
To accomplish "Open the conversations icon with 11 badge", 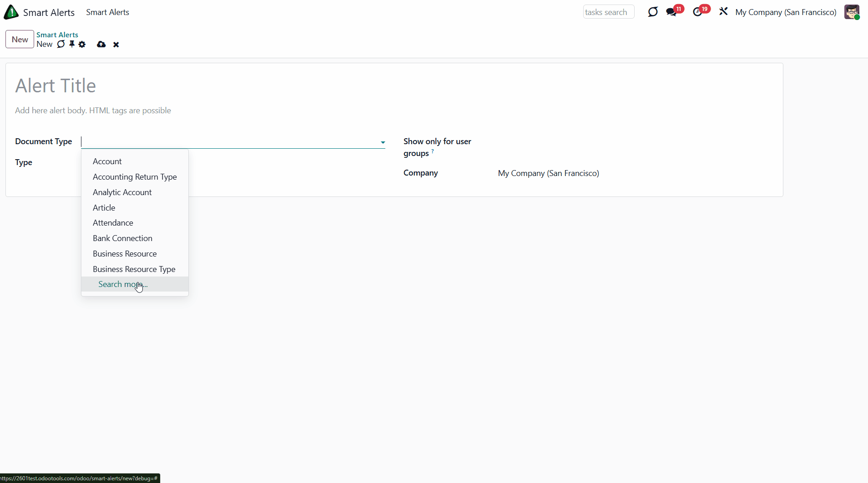I will point(671,12).
